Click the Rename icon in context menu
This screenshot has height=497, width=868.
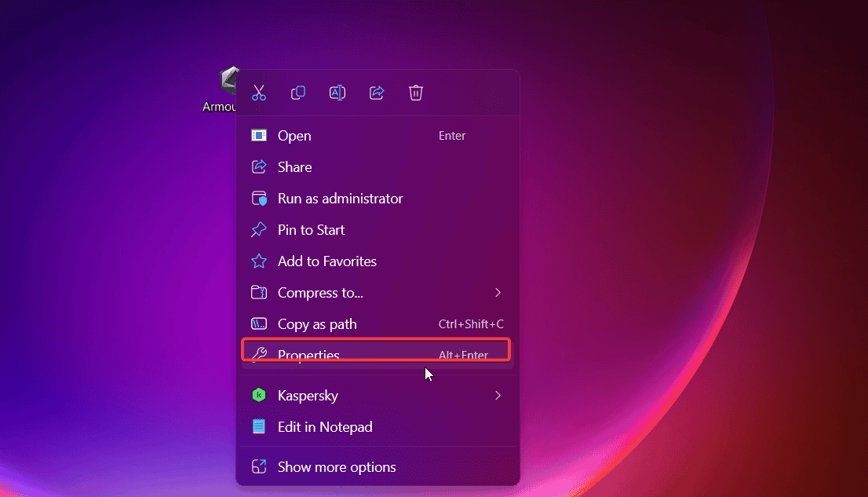pyautogui.click(x=337, y=93)
